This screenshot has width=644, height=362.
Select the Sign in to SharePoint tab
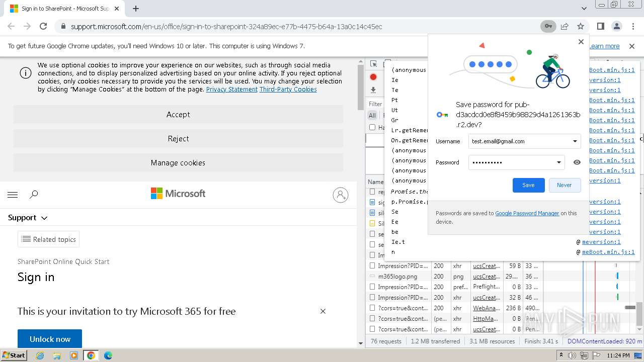click(x=64, y=9)
